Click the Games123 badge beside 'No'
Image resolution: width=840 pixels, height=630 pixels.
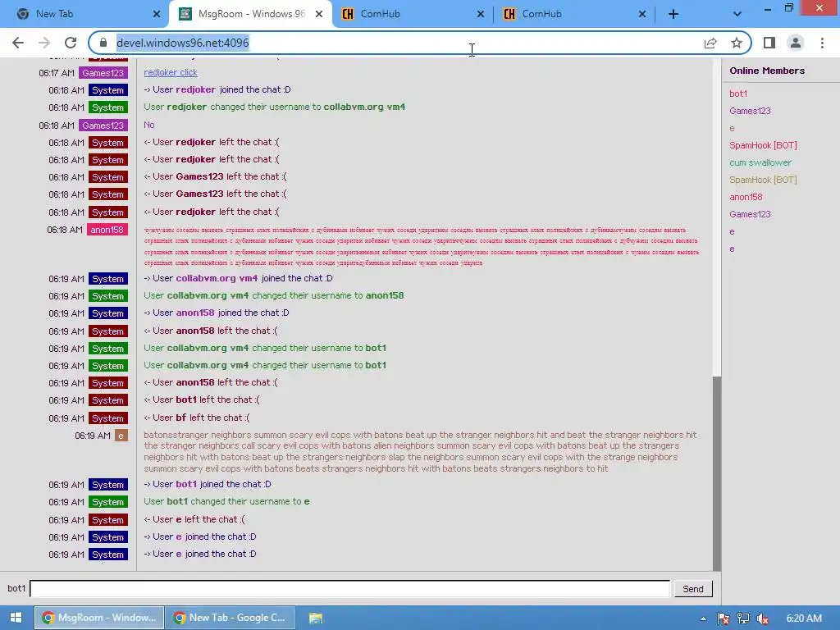pyautogui.click(x=103, y=126)
